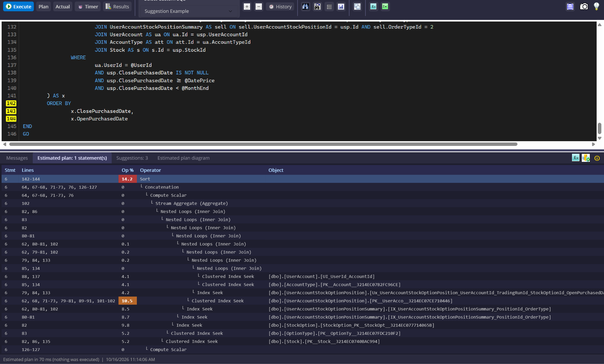Click the yellow info icon
Screen dimensions: 604x364
pyautogui.click(x=597, y=158)
